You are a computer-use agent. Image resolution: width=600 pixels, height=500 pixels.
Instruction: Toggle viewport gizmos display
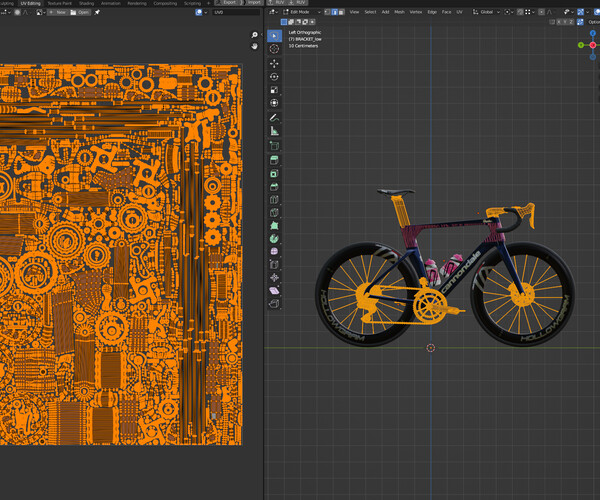point(581,12)
